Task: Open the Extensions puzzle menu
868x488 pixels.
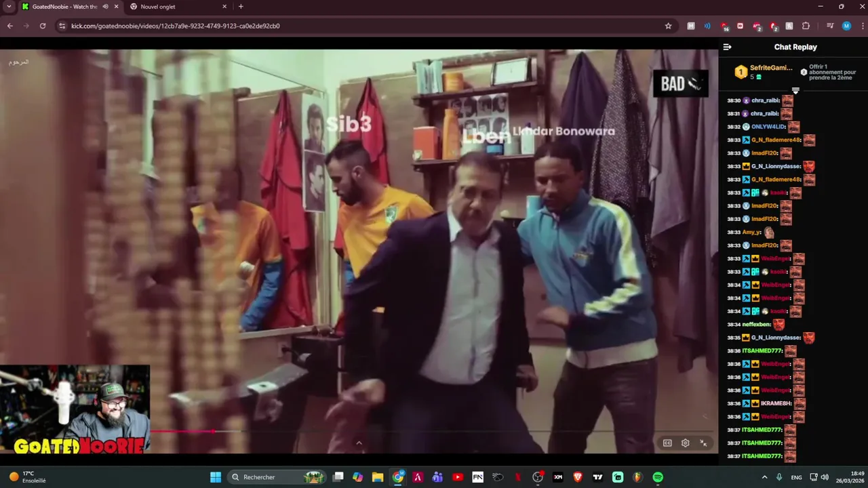Action: (806, 26)
